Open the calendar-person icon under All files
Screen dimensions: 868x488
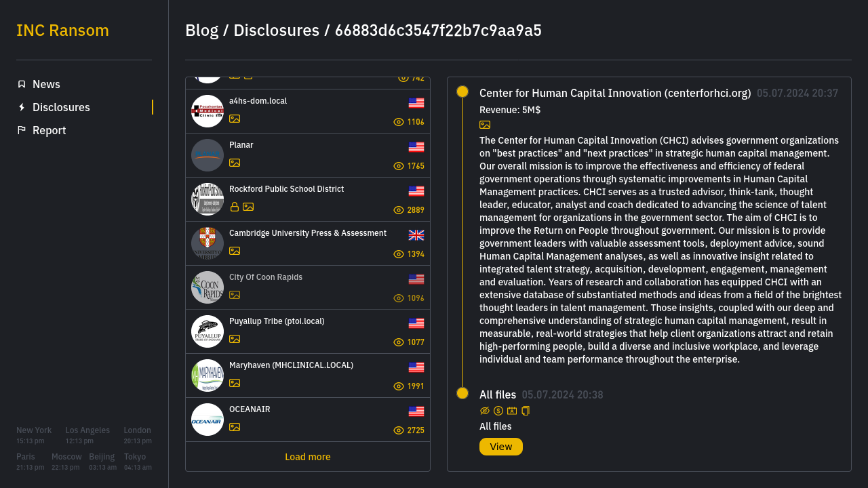(x=512, y=411)
